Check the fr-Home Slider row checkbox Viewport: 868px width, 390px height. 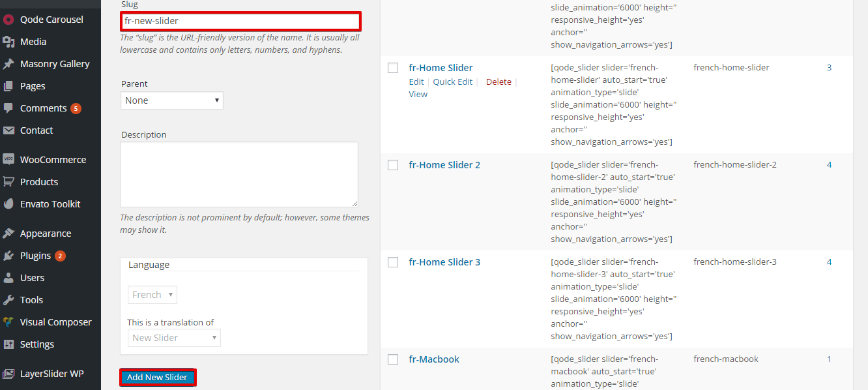point(393,68)
